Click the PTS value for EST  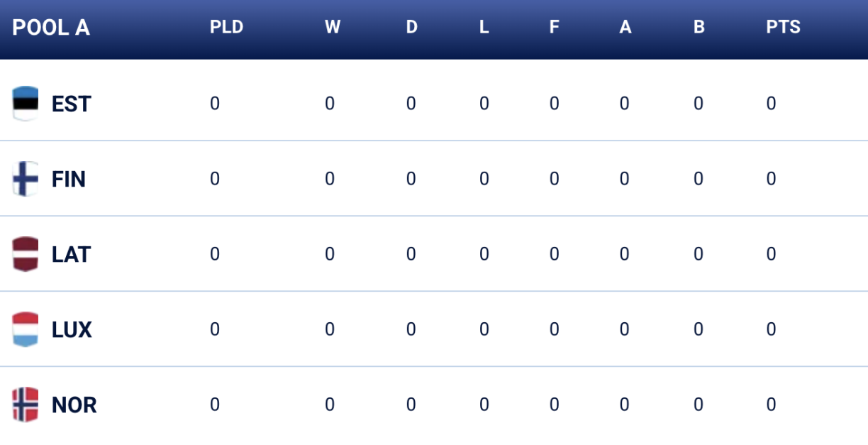click(x=771, y=104)
